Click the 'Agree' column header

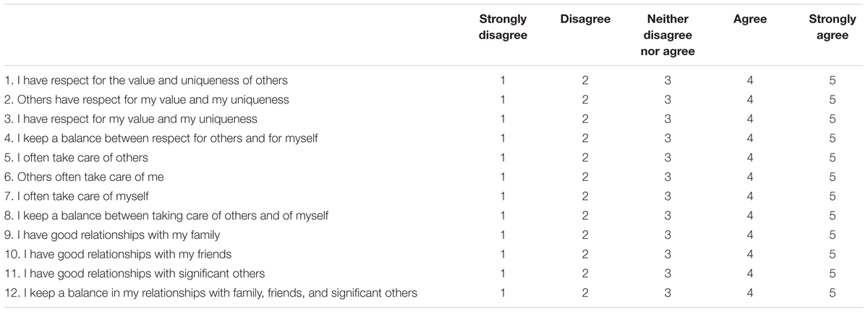click(x=750, y=20)
